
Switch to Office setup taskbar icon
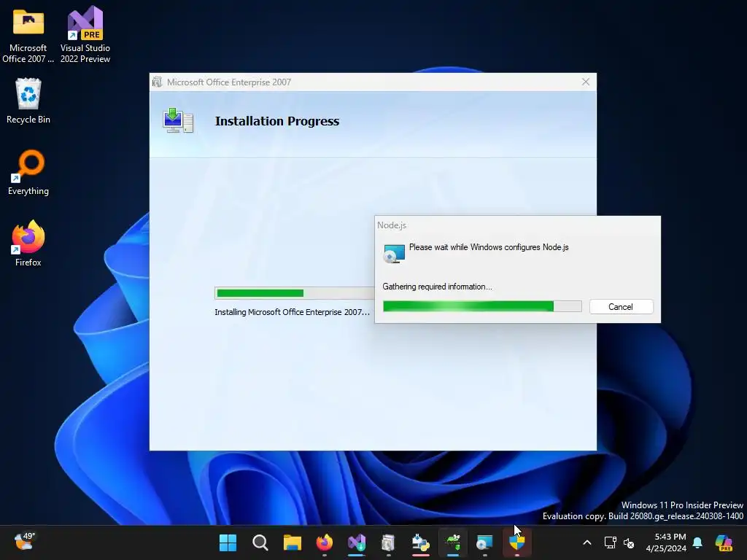[x=388, y=542]
